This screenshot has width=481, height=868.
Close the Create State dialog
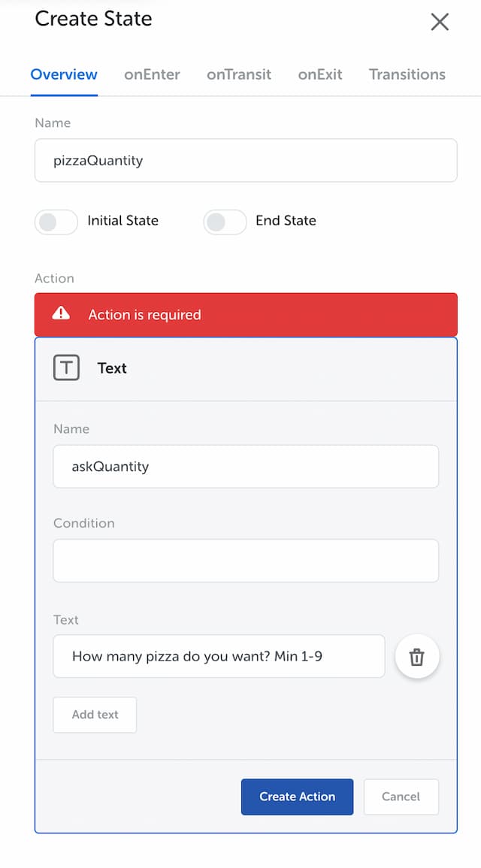click(440, 22)
